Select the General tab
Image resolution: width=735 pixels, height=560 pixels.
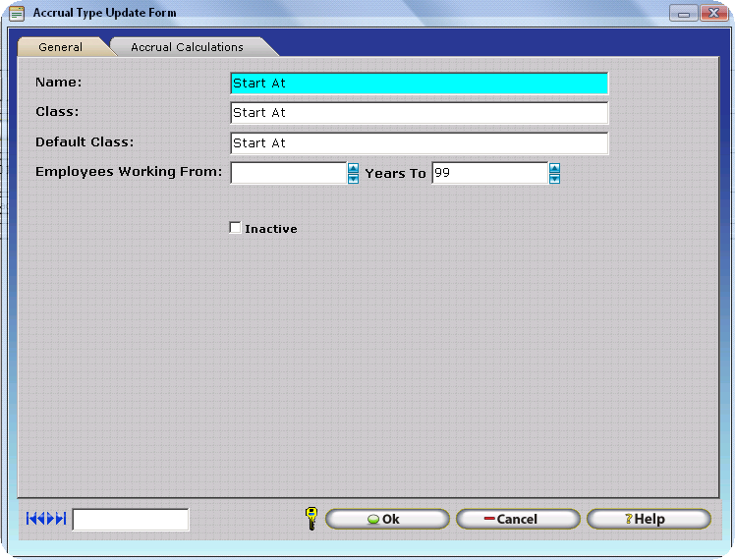pos(60,47)
